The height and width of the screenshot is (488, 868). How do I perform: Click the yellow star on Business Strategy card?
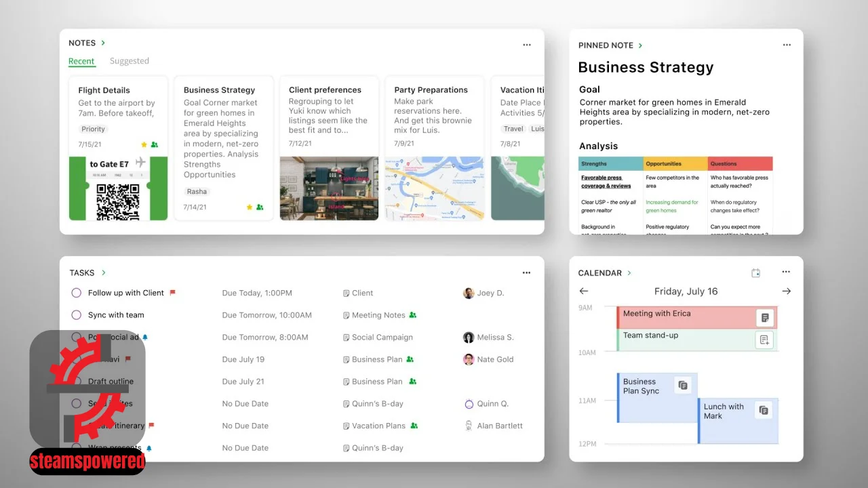[250, 207]
